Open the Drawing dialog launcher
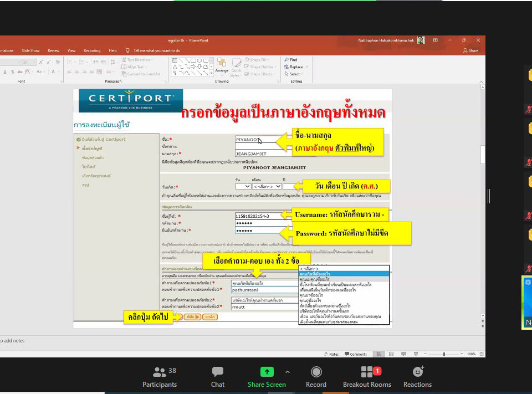 pos(278,81)
